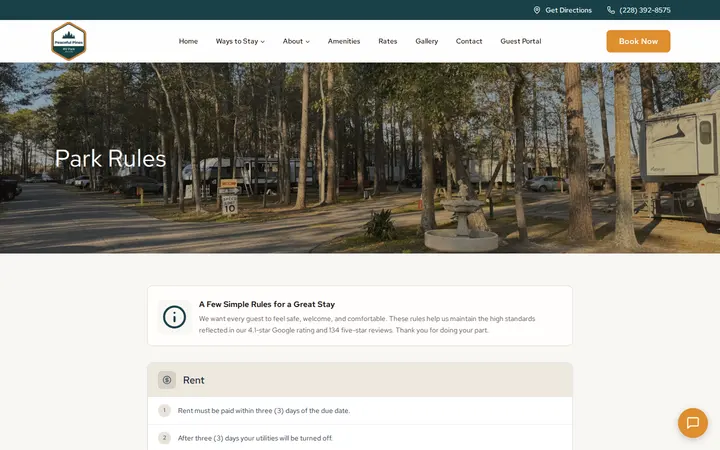The width and height of the screenshot is (720, 450).
Task: Click the '4.1-star Google rating' paragraph
Action: [367, 324]
